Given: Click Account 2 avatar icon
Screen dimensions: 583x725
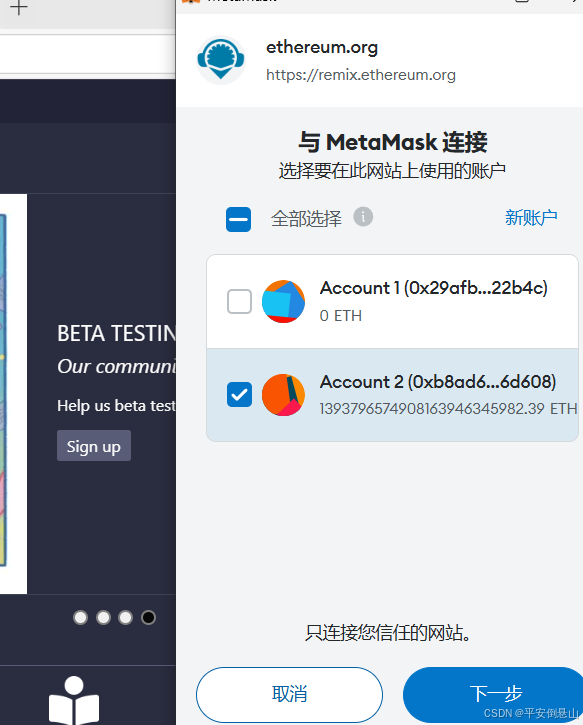Looking at the screenshot, I should (283, 395).
